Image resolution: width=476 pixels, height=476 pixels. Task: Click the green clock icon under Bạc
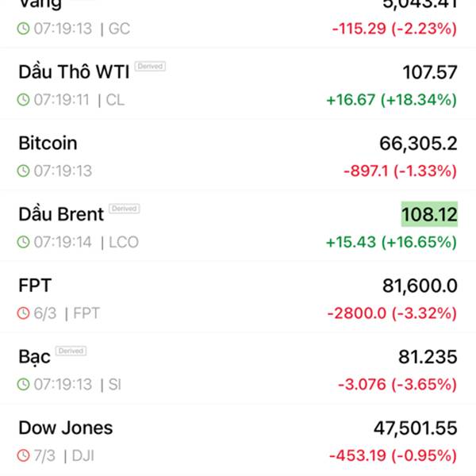click(24, 385)
